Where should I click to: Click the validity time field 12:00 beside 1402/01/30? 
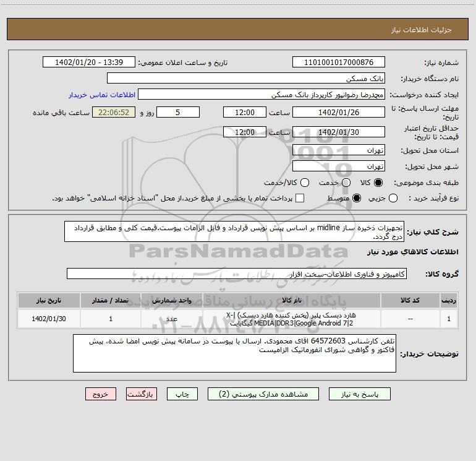click(x=245, y=132)
